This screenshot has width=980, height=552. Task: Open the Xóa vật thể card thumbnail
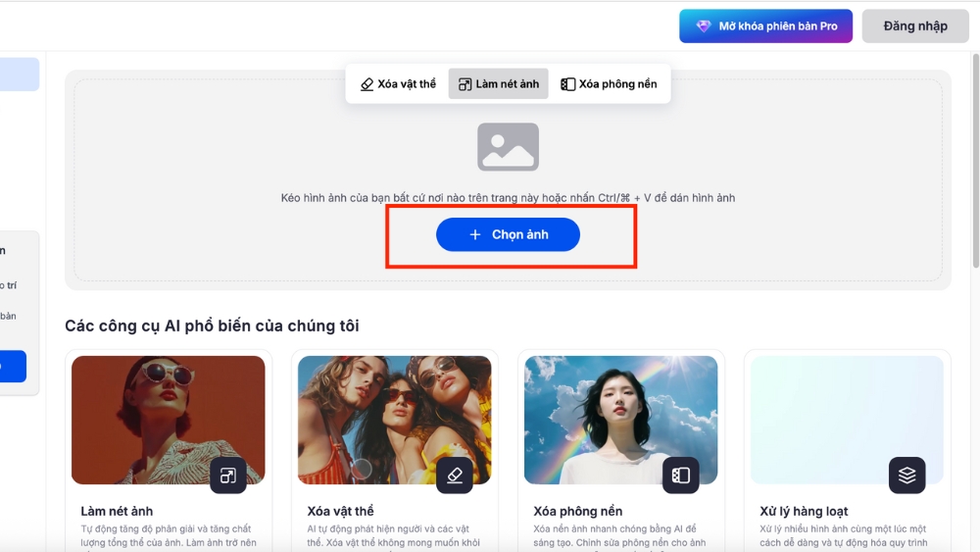click(394, 420)
